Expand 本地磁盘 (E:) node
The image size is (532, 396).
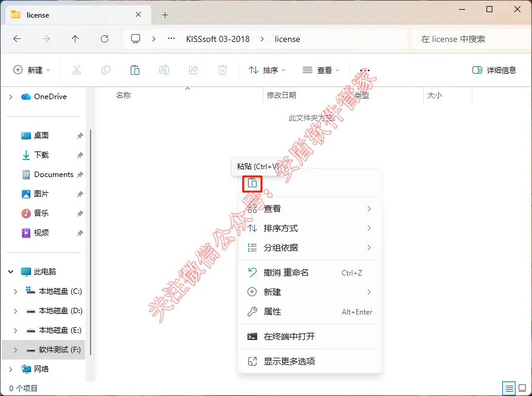pyautogui.click(x=15, y=330)
